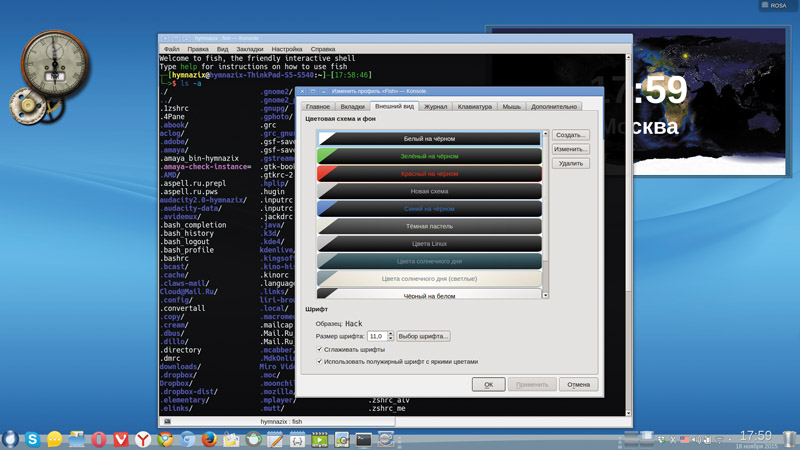800x450 pixels.
Task: Select the Новая схема color scheme
Action: [429, 191]
